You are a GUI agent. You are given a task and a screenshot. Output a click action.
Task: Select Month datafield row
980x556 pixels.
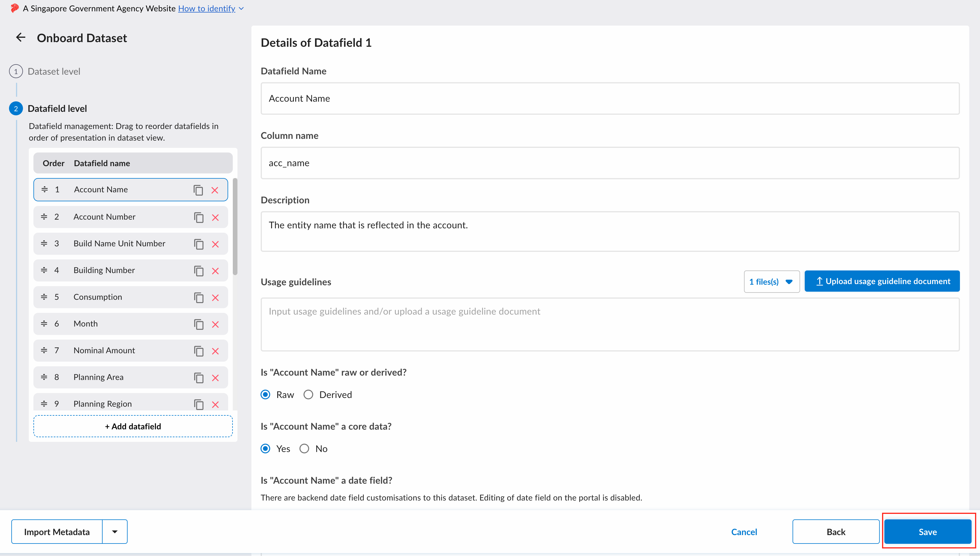[131, 324]
